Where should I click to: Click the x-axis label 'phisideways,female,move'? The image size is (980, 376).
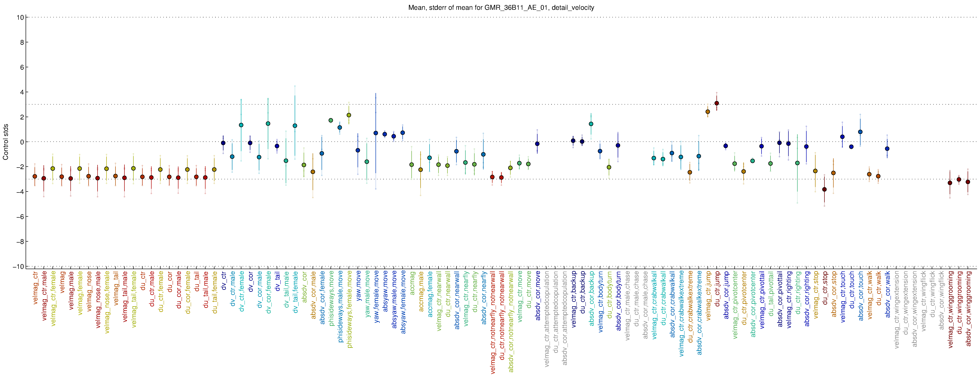tap(349, 310)
